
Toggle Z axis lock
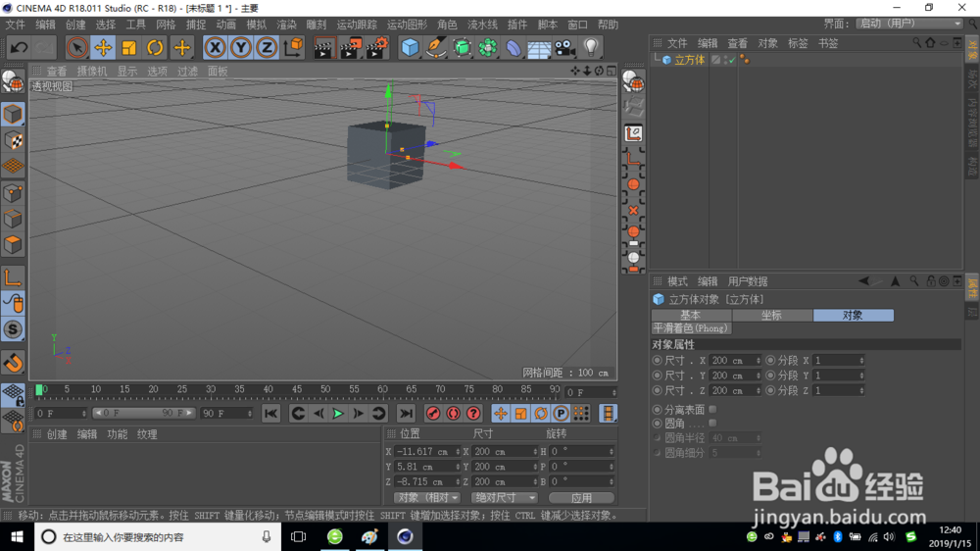(x=267, y=47)
